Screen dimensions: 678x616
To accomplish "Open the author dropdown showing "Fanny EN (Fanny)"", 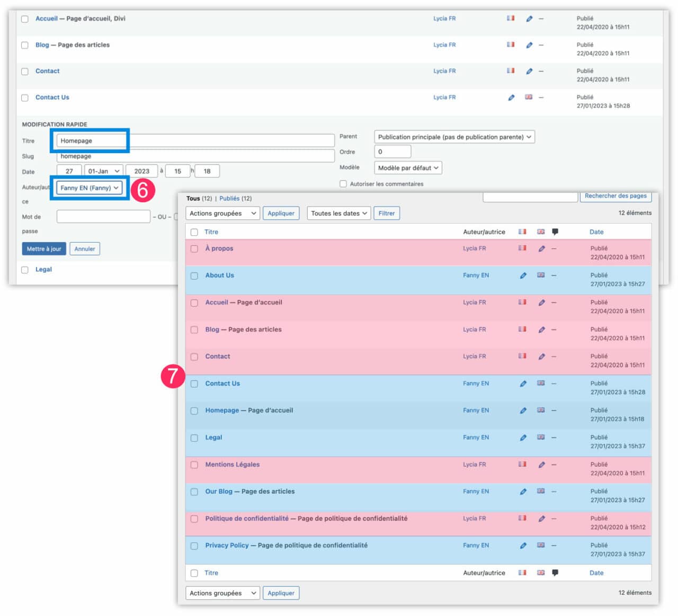I will (x=89, y=188).
